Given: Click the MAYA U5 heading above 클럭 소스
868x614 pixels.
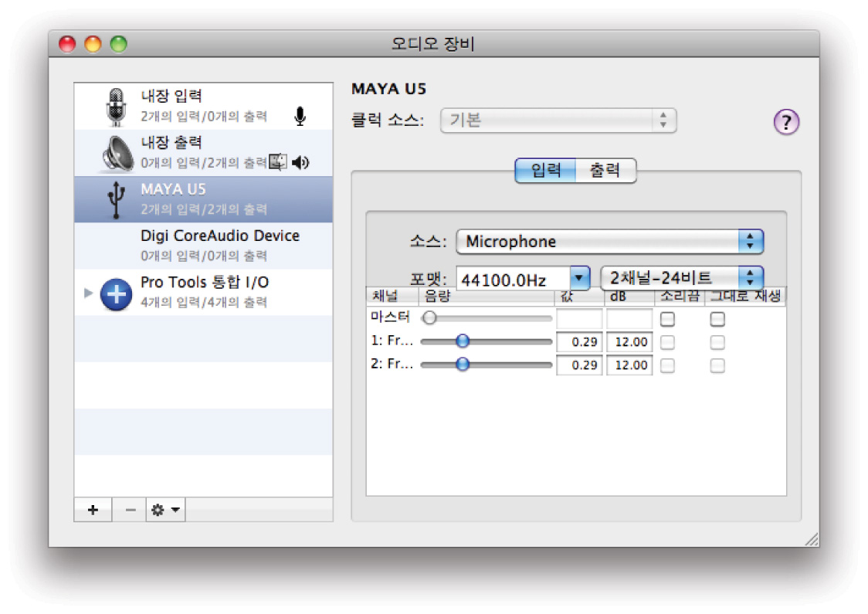Looking at the screenshot, I should pyautogui.click(x=388, y=89).
